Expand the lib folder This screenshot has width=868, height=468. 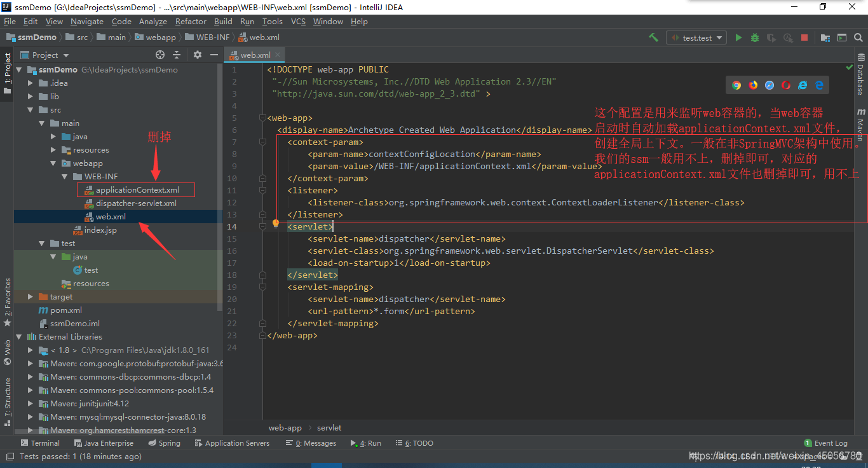(31, 97)
